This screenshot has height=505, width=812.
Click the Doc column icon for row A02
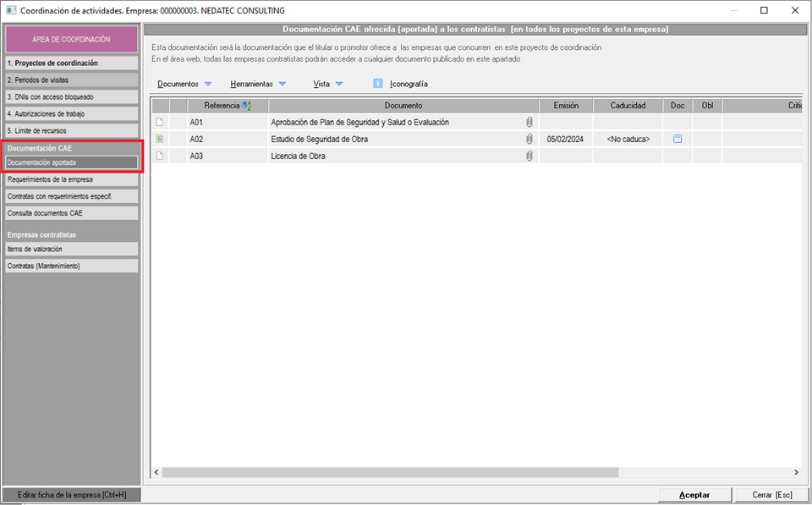point(678,140)
